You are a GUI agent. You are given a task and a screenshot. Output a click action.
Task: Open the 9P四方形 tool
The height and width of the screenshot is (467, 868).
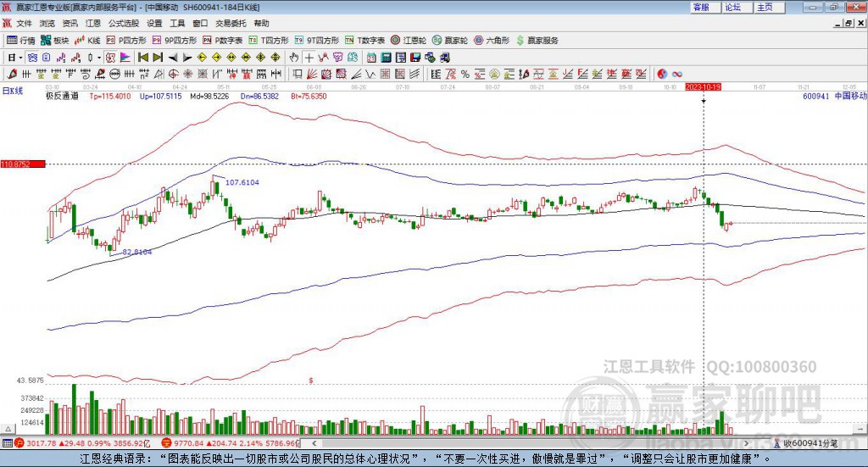tap(175, 41)
